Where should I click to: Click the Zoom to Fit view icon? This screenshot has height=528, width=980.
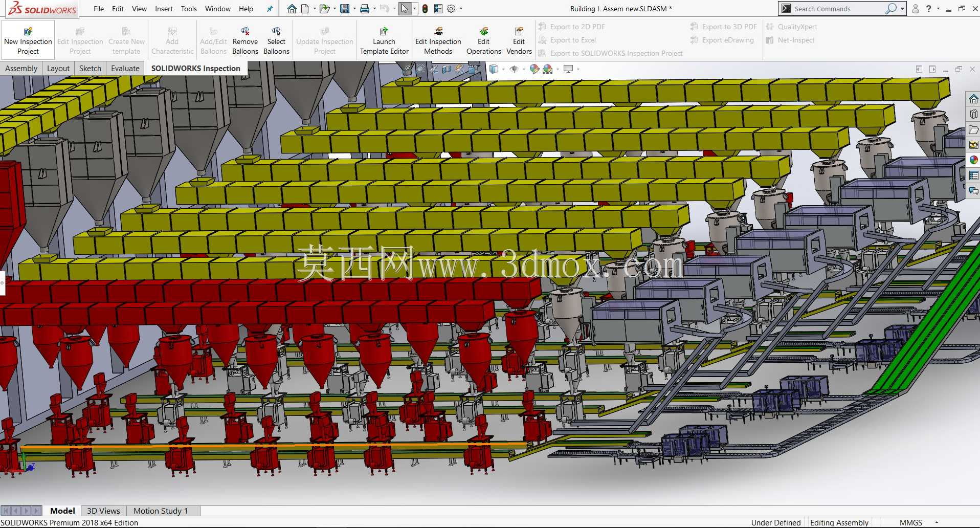[x=408, y=69]
